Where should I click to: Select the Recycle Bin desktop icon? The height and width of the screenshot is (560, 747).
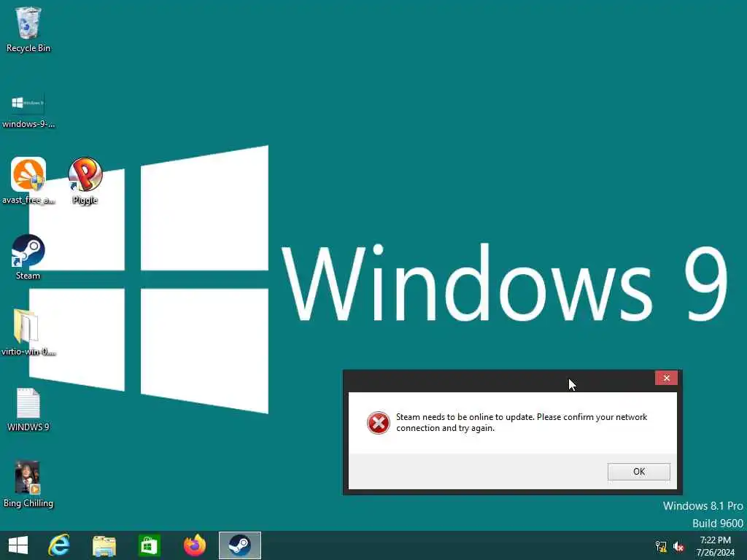click(28, 29)
